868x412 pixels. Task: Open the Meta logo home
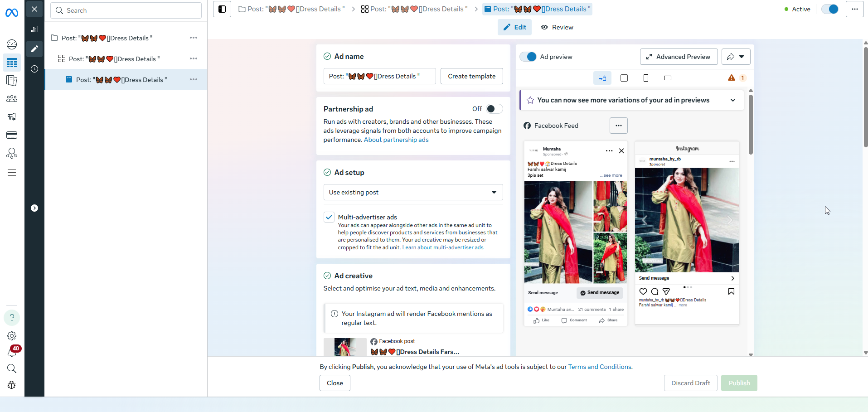12,13
